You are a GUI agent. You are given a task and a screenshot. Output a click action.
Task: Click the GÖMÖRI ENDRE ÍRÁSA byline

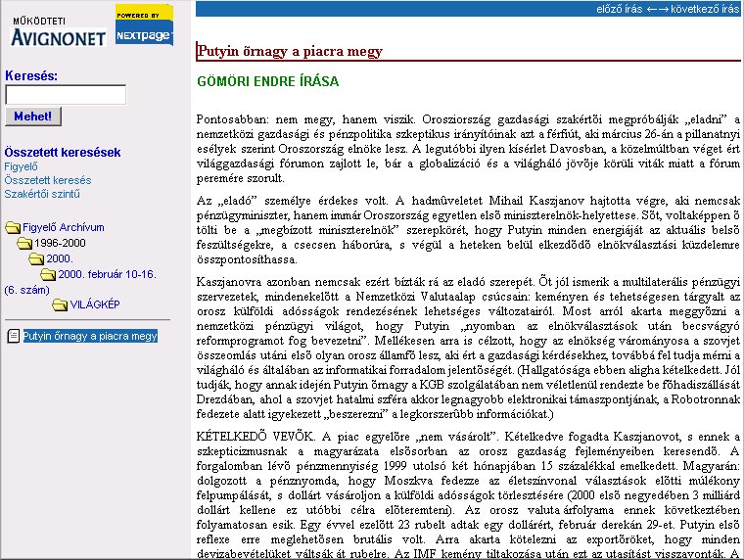(268, 81)
